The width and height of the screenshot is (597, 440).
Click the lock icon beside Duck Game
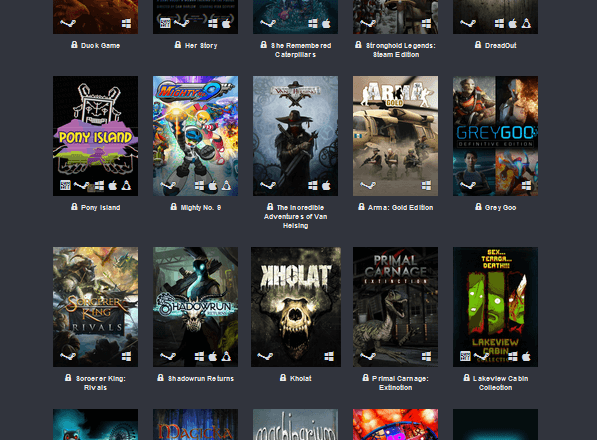coord(74,45)
